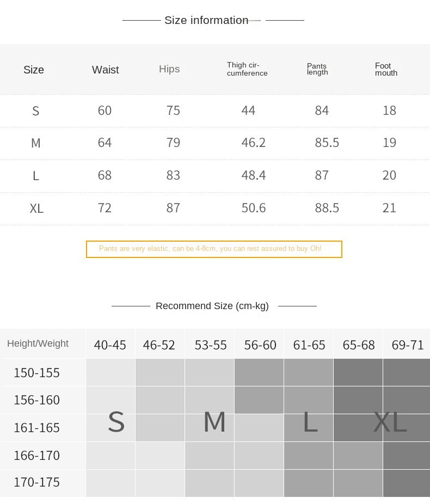Click the large S size label

(116, 422)
